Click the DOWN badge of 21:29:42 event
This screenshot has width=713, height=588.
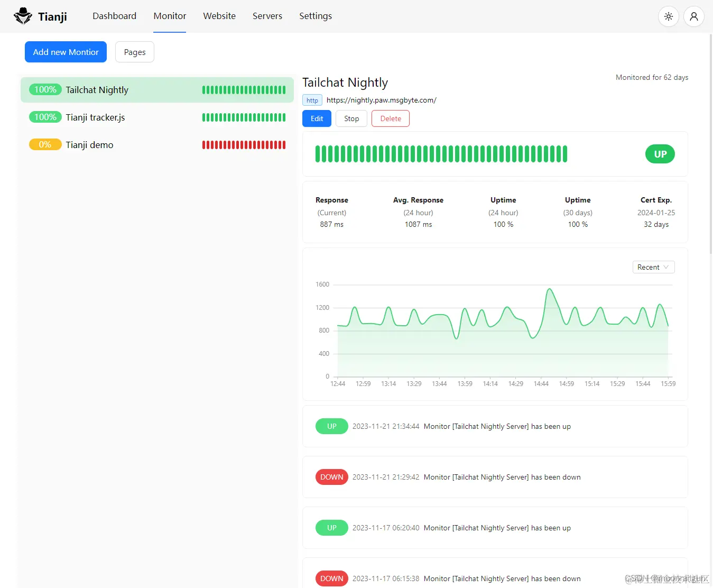coord(332,477)
